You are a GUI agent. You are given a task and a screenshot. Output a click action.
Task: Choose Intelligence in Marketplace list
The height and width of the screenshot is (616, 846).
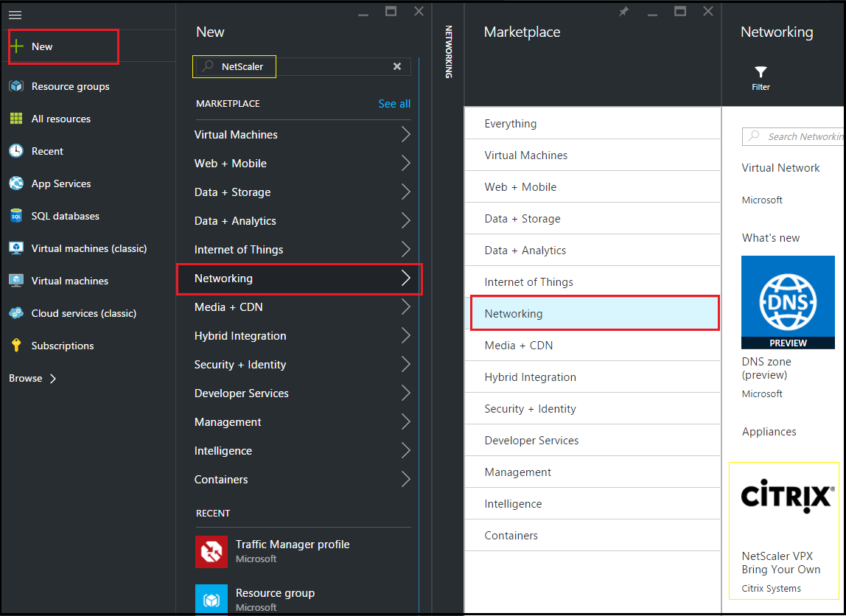592,504
